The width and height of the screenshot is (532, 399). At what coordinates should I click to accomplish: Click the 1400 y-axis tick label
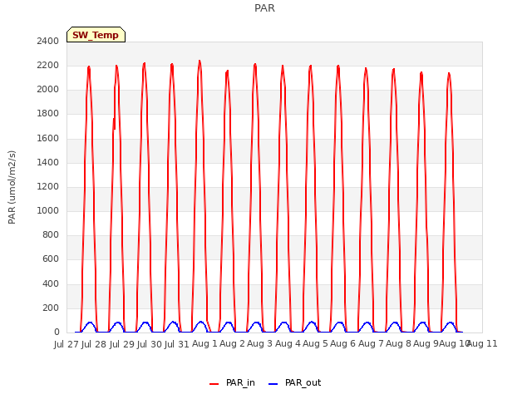point(48,162)
